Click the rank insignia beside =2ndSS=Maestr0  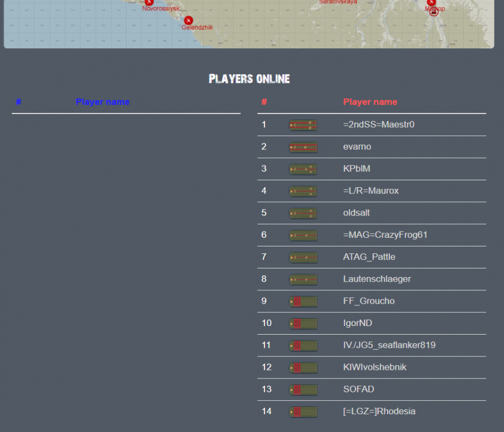coord(303,125)
